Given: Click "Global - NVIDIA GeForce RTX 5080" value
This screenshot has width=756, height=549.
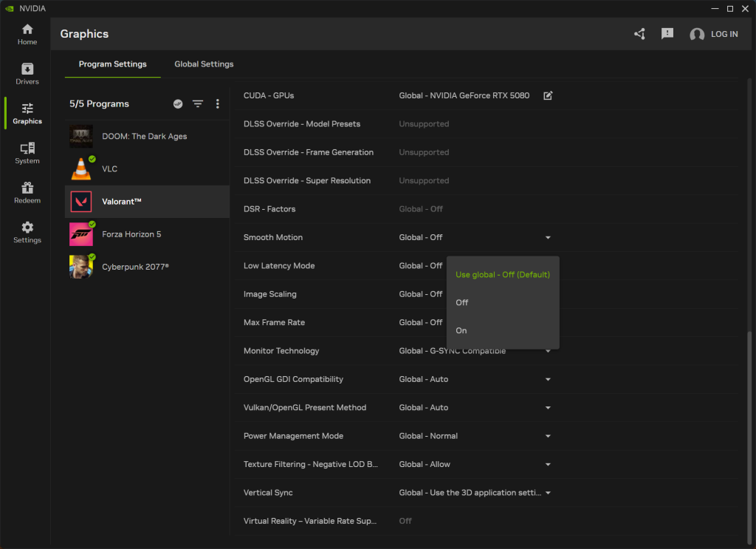Looking at the screenshot, I should (464, 95).
